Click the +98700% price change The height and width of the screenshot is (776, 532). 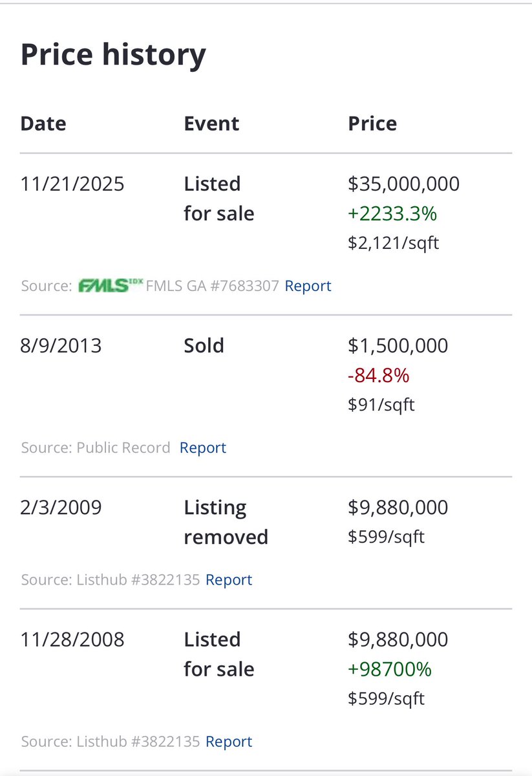pyautogui.click(x=390, y=669)
